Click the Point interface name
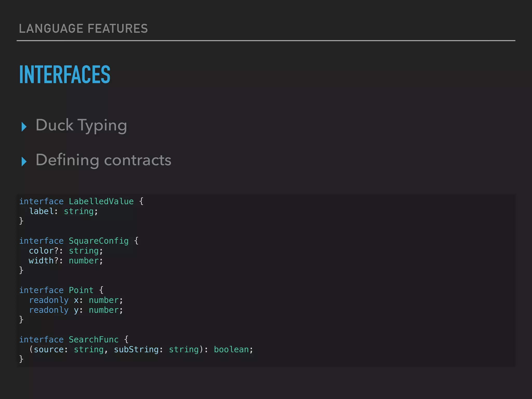532x399 pixels. (81, 290)
